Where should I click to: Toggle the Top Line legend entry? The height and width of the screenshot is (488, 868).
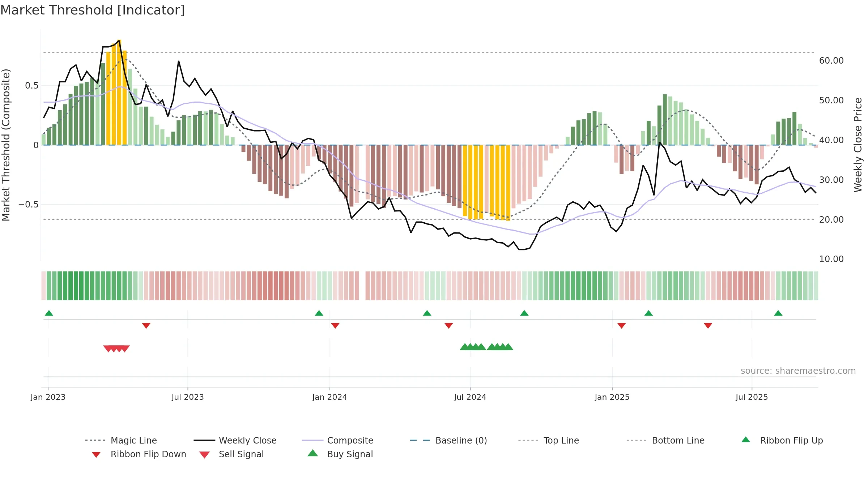pos(549,440)
